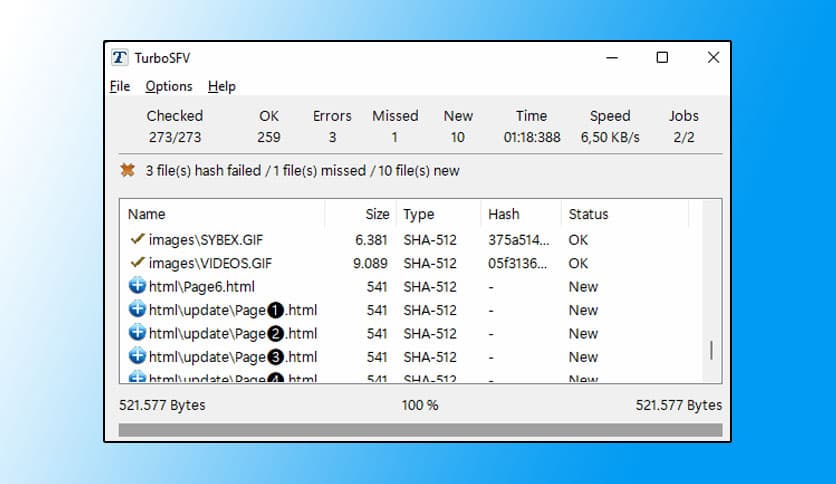Select html\update\Page2.html file name
Viewport: 836px width, 484px height.
pos(233,334)
